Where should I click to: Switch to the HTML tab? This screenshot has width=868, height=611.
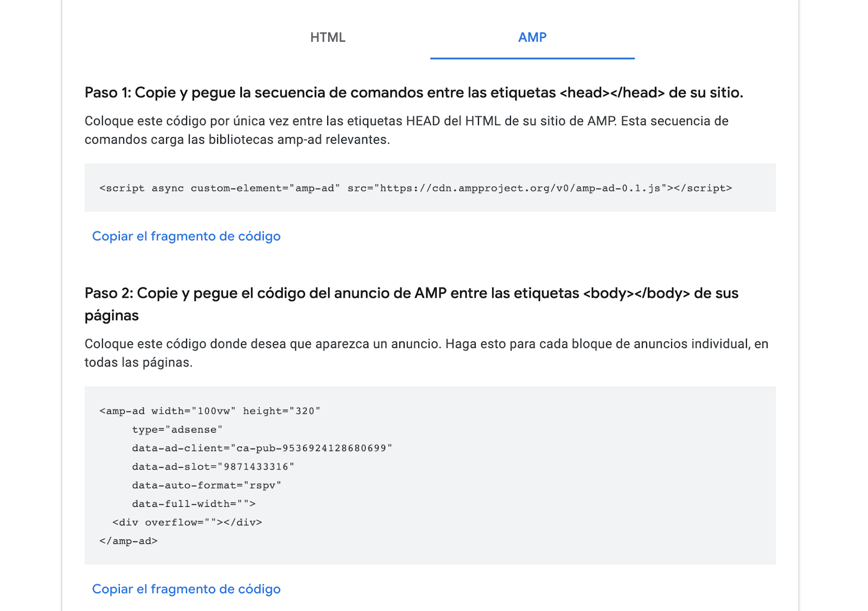(328, 37)
